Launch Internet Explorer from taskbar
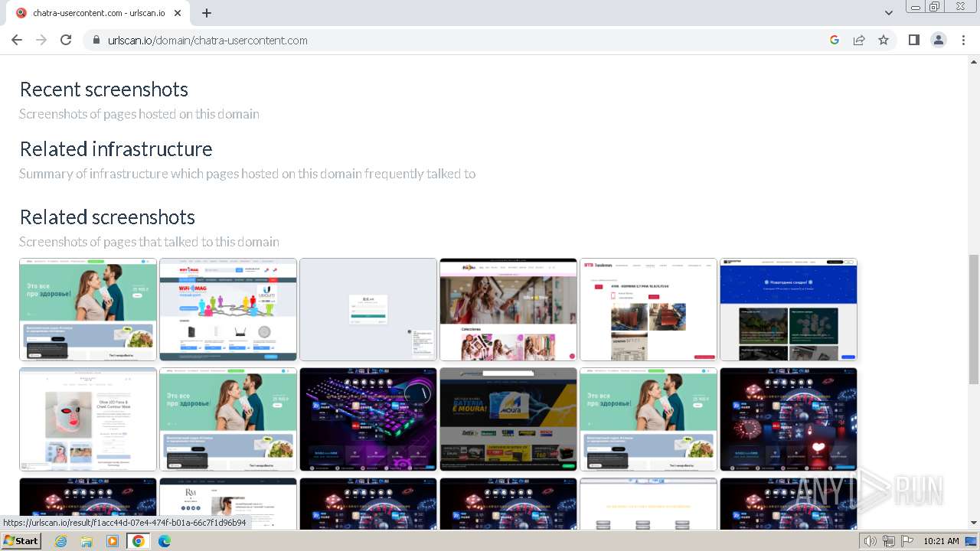 [60, 541]
